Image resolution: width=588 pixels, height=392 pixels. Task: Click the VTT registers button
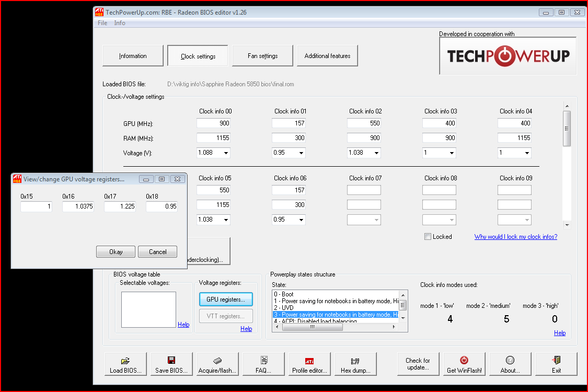click(226, 316)
